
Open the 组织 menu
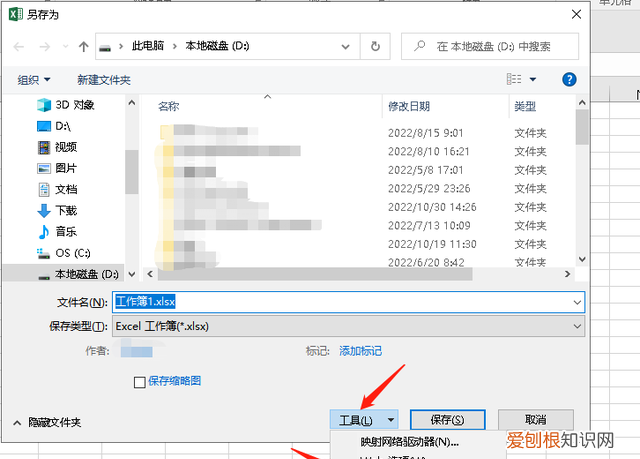tap(33, 80)
